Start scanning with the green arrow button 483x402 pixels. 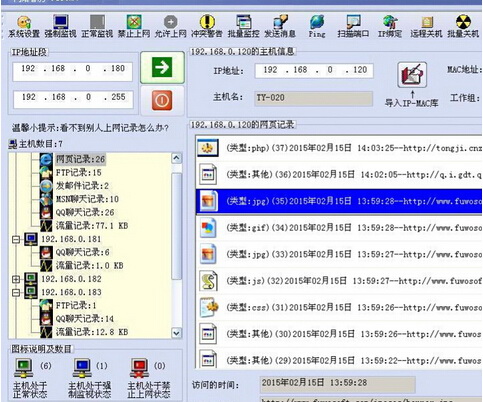point(162,67)
